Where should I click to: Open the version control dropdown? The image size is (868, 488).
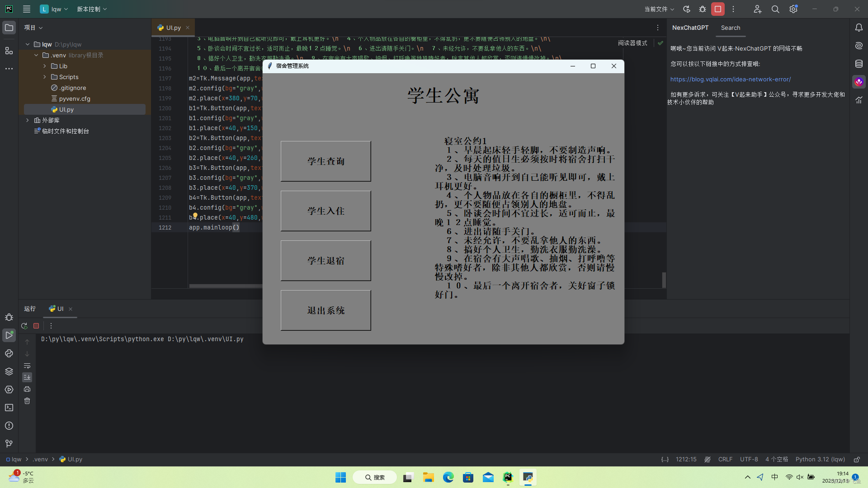pos(92,9)
